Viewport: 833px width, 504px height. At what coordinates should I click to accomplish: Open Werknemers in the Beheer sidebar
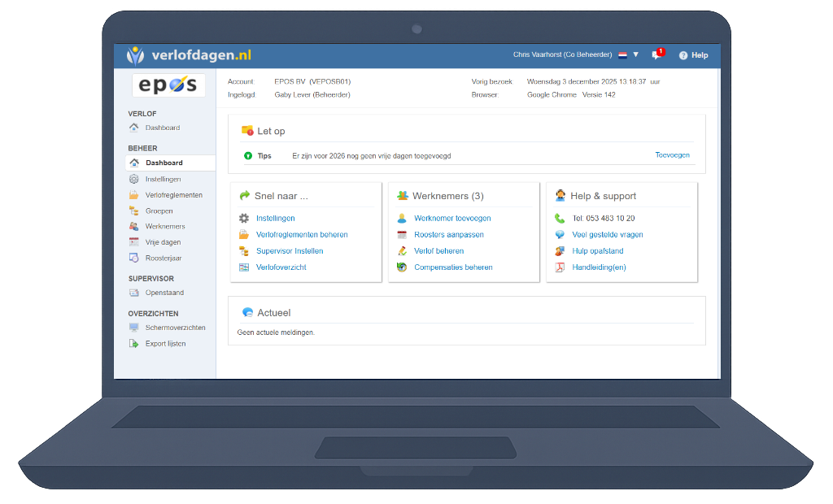165,227
